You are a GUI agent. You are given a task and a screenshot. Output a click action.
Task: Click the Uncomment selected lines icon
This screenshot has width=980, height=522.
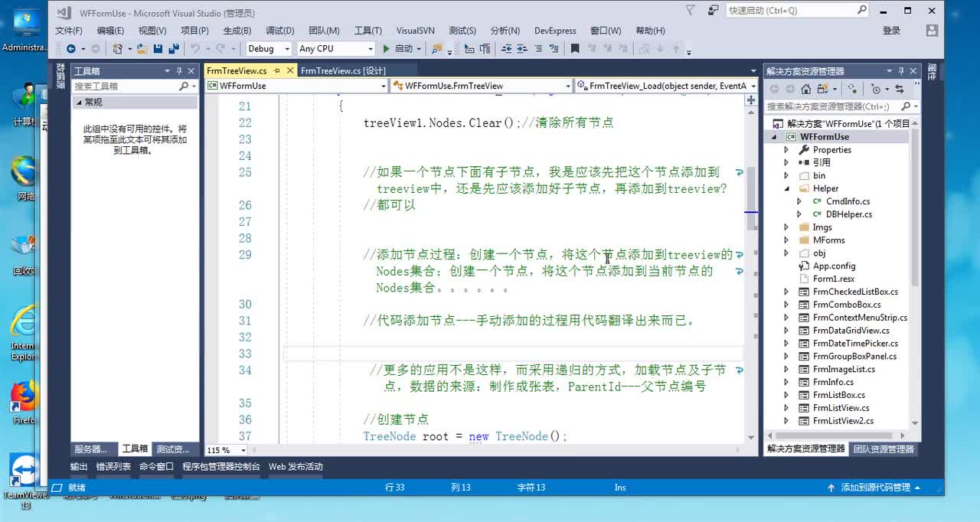pyautogui.click(x=553, y=48)
